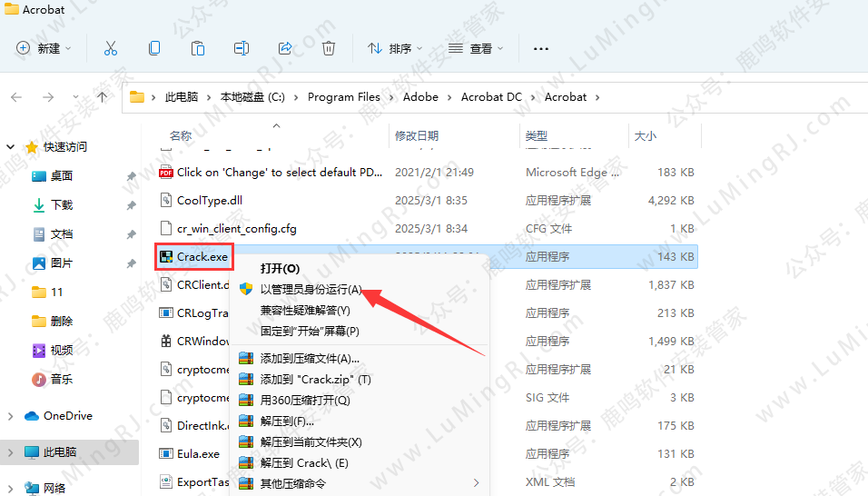Click the Delete trash can icon
Screen dimensions: 868x496
point(329,49)
